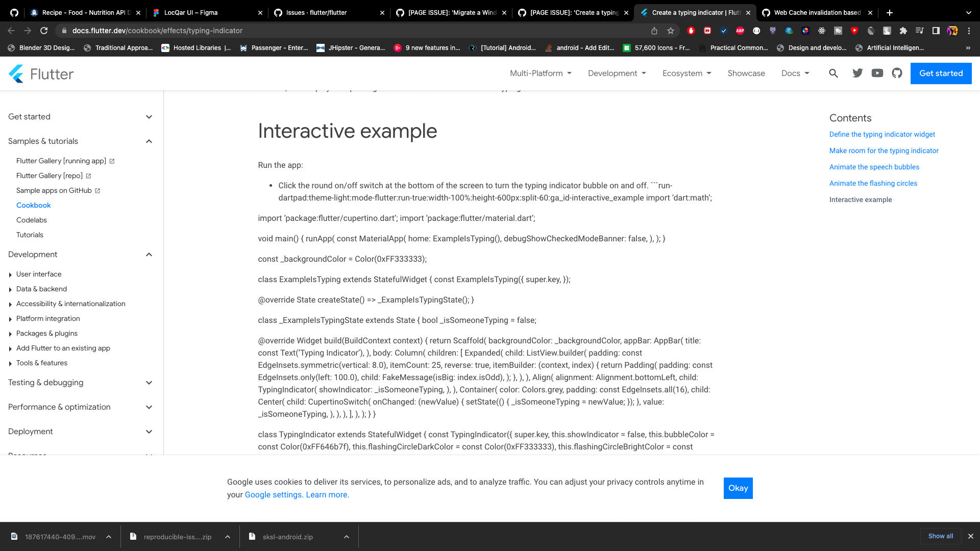
Task: Dismiss the cookie notice with Okay
Action: point(738,488)
